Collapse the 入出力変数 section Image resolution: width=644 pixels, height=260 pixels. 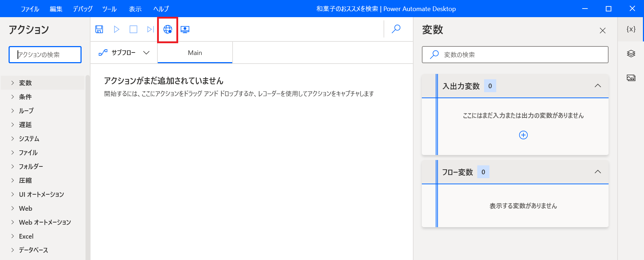(x=597, y=86)
